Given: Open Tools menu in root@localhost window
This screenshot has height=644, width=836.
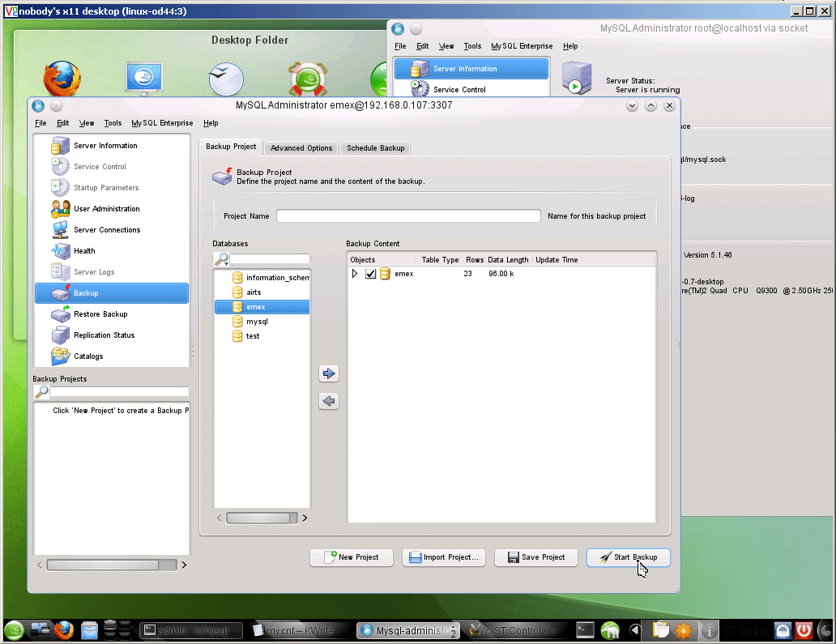Looking at the screenshot, I should click(x=472, y=46).
